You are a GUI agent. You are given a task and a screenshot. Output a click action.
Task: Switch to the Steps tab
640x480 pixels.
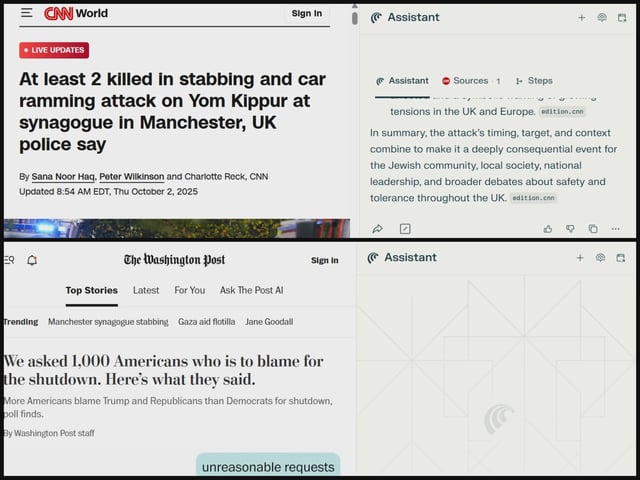pos(534,81)
